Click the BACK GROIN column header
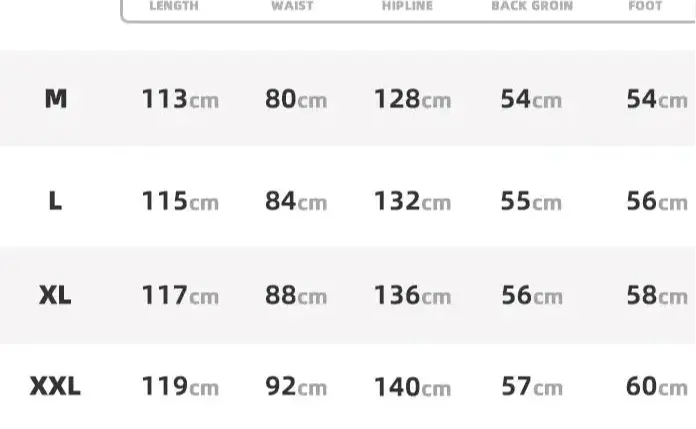The width and height of the screenshot is (696, 429). pyautogui.click(x=532, y=6)
